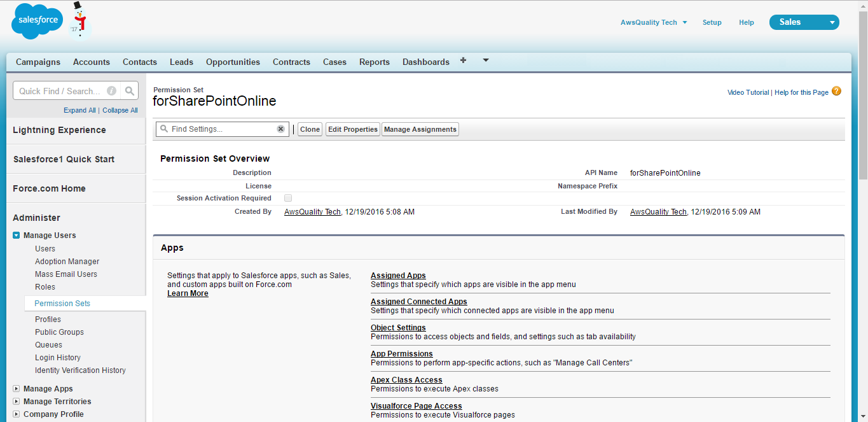Expand the Manage Territories section

17,402
